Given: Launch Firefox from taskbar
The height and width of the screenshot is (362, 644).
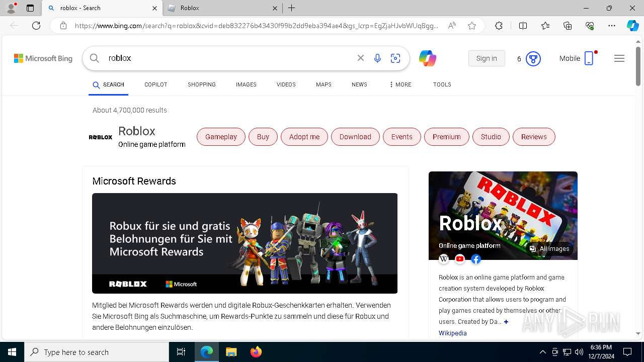Looking at the screenshot, I should click(256, 352).
